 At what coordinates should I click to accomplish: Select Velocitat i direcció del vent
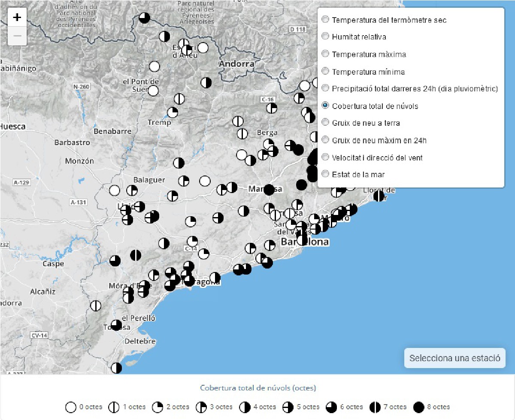click(x=325, y=157)
